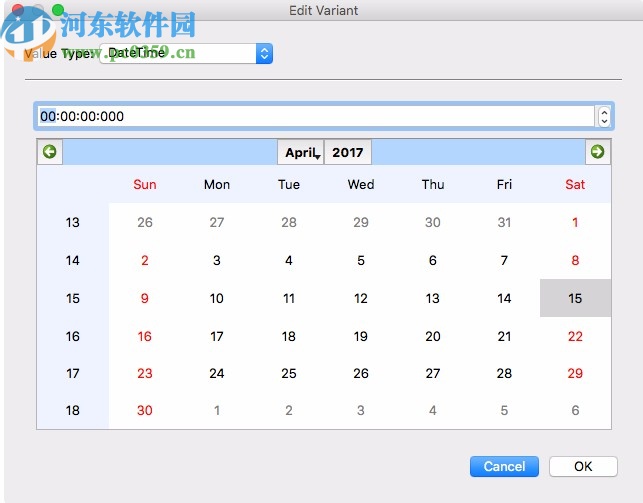Confirm with the OK button

pos(583,467)
